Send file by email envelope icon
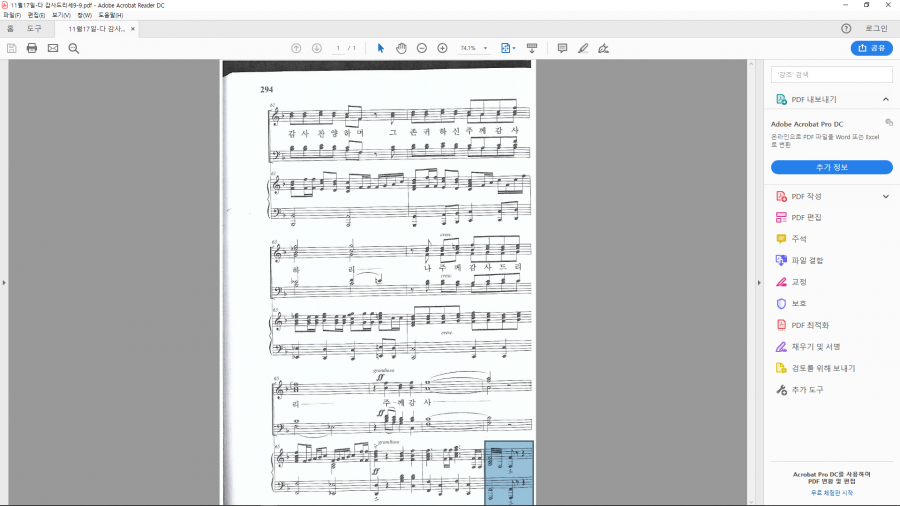The image size is (900, 506). pos(53,48)
